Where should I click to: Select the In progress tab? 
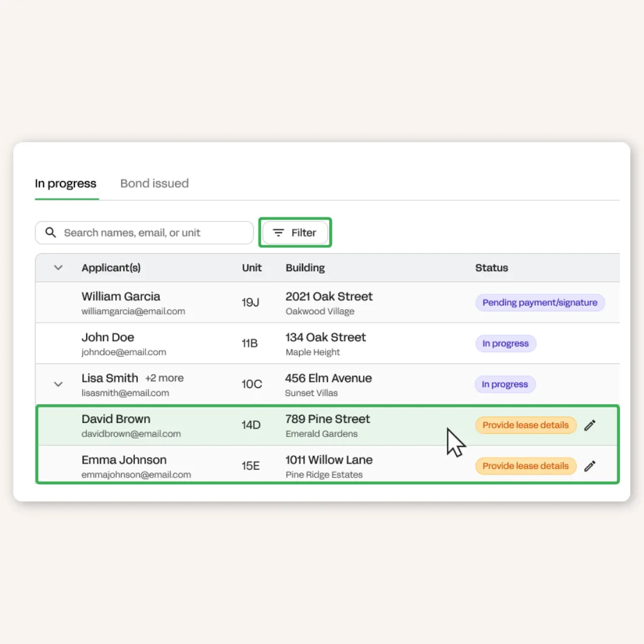[x=66, y=183]
